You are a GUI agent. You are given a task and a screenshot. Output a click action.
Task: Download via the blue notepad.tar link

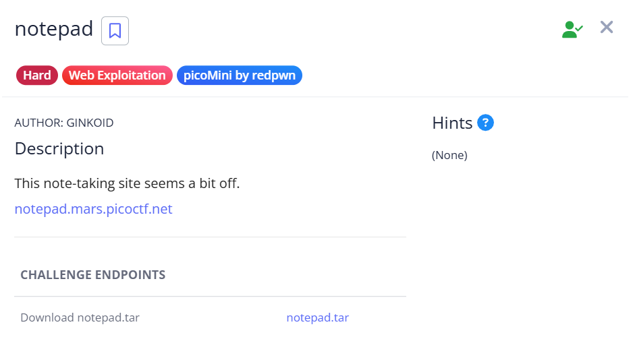317,317
